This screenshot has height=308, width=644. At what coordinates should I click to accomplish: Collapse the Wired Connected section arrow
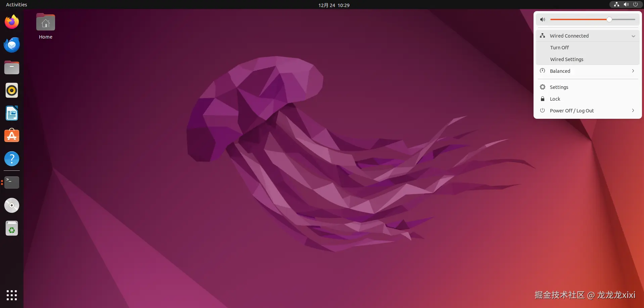coord(633,36)
